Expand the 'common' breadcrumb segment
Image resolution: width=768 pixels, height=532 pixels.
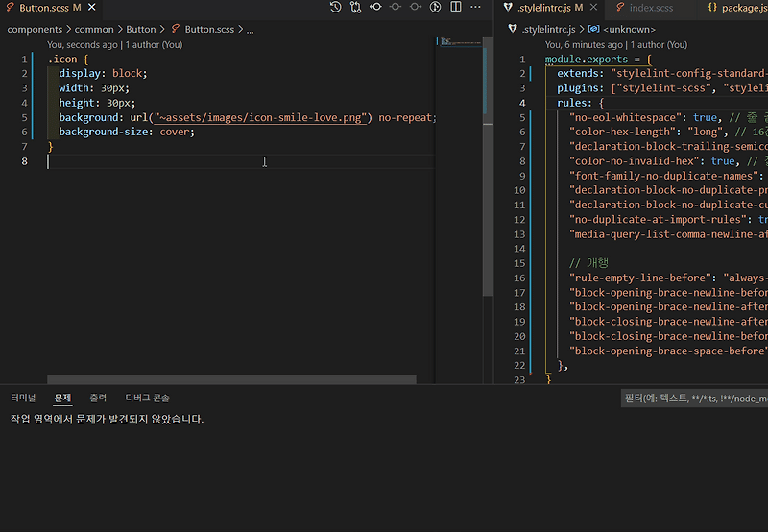[92, 29]
